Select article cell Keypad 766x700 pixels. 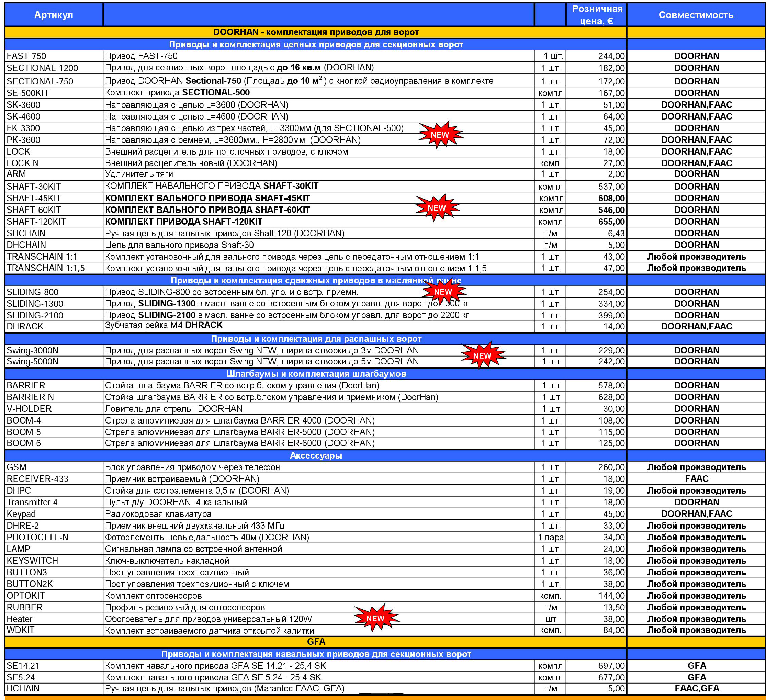point(54,514)
